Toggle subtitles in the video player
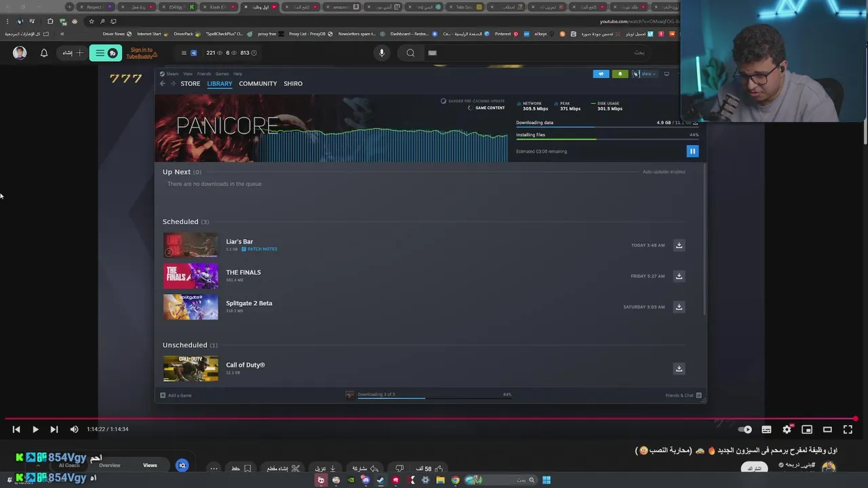 tap(766, 429)
